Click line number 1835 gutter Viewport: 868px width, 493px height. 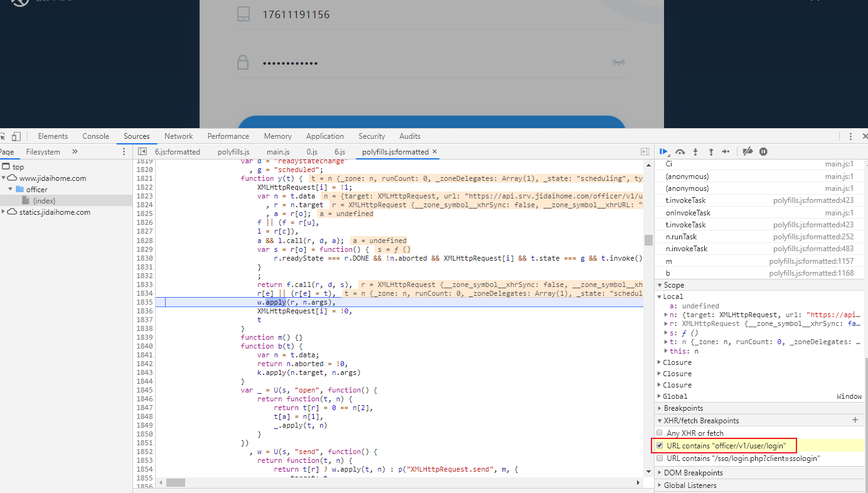pos(144,302)
